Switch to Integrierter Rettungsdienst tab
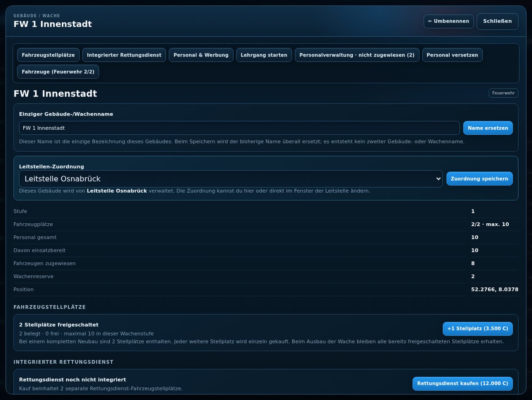This screenshot has height=400, width=532. click(124, 55)
